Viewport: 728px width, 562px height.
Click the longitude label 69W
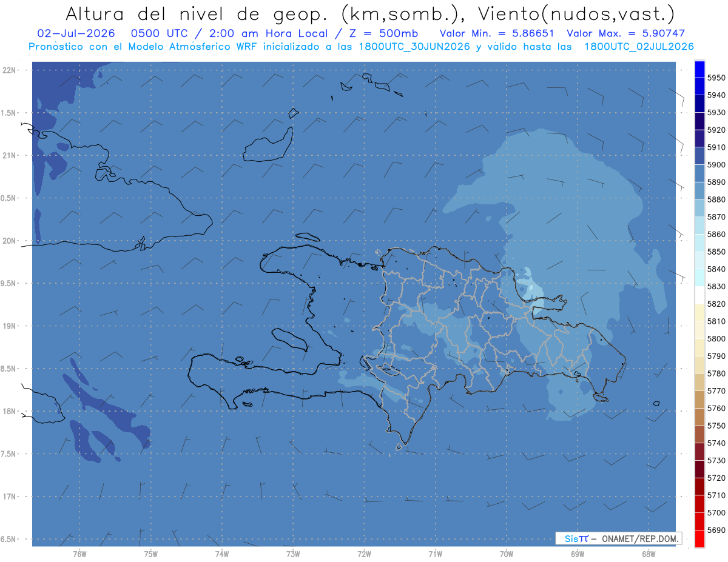click(577, 554)
